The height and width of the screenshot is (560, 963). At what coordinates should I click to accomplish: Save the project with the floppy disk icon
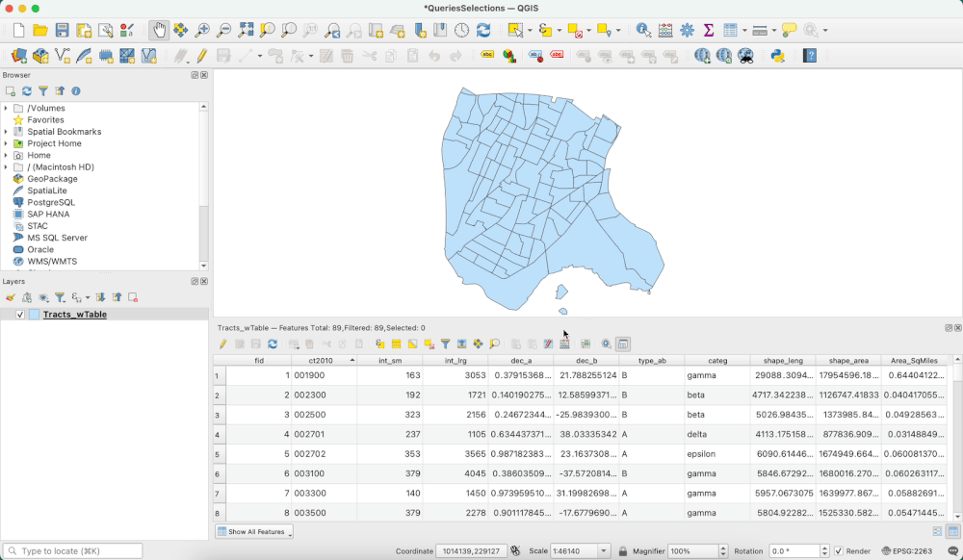tap(62, 30)
